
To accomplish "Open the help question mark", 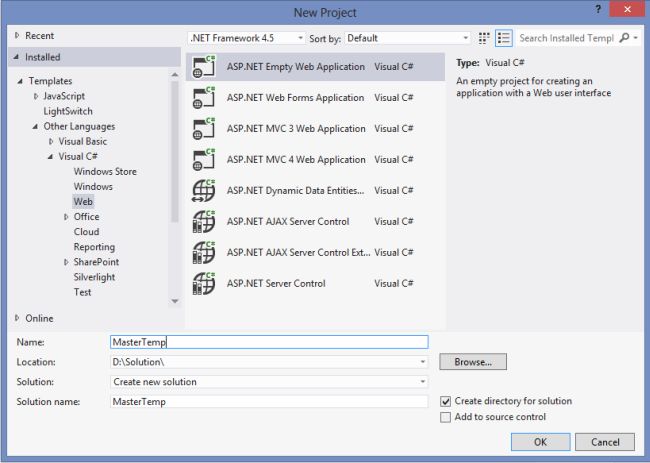I will [x=598, y=9].
